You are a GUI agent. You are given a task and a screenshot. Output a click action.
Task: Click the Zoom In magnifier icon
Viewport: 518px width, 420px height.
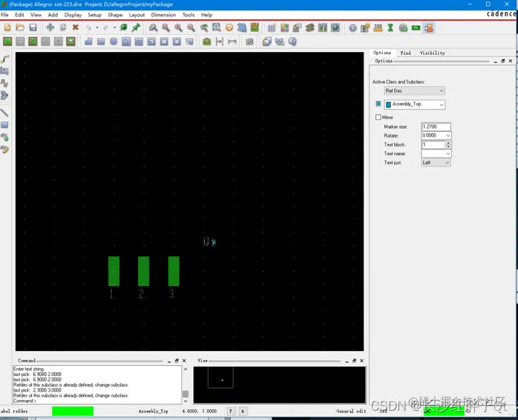pyautogui.click(x=179, y=28)
